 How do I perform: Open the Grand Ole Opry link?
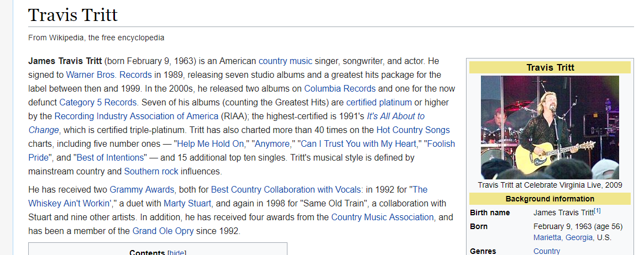click(x=163, y=231)
